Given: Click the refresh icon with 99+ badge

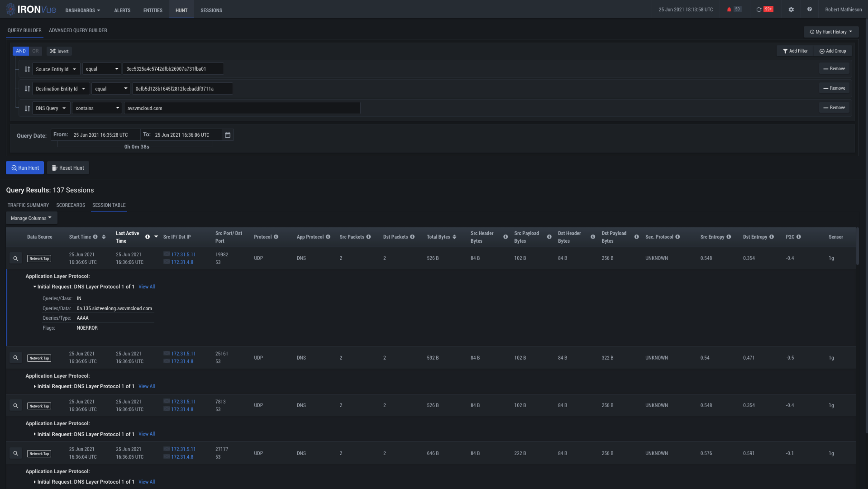Looking at the screenshot, I should pos(759,9).
